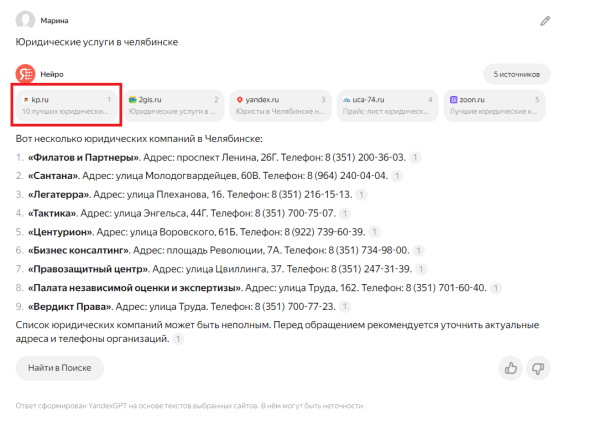Image resolution: width=600 pixels, height=421 pixels.
Task: Click the red Neuro logo icon
Action: coord(25,74)
